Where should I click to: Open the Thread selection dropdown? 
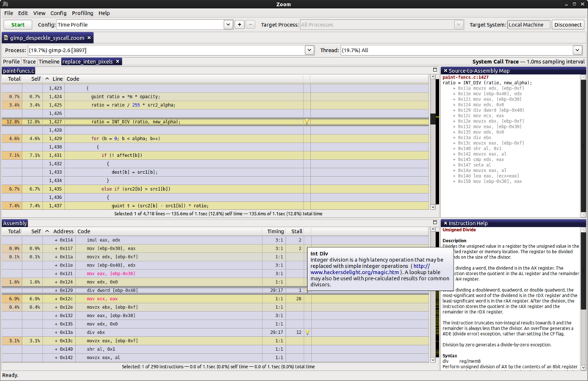click(x=577, y=50)
